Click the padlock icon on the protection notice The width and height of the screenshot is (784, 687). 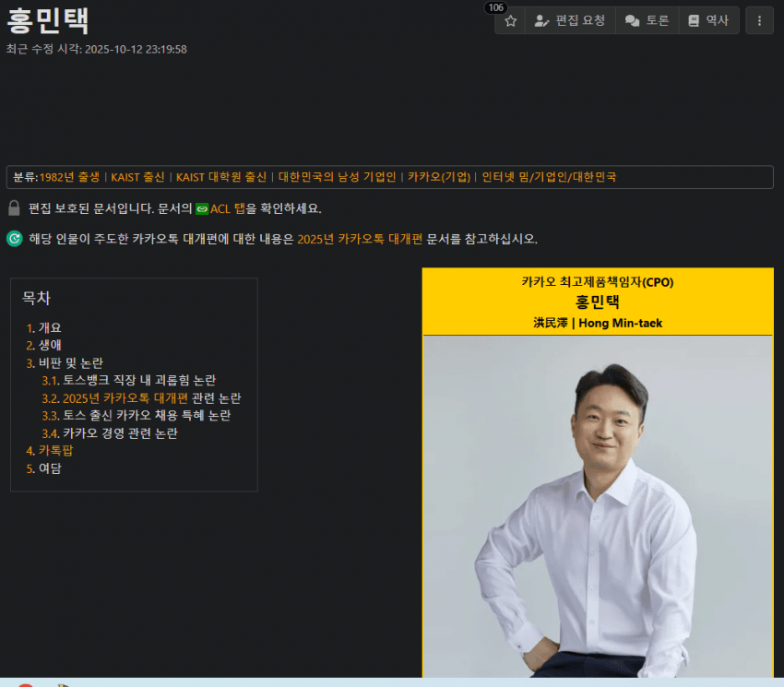pyautogui.click(x=14, y=207)
